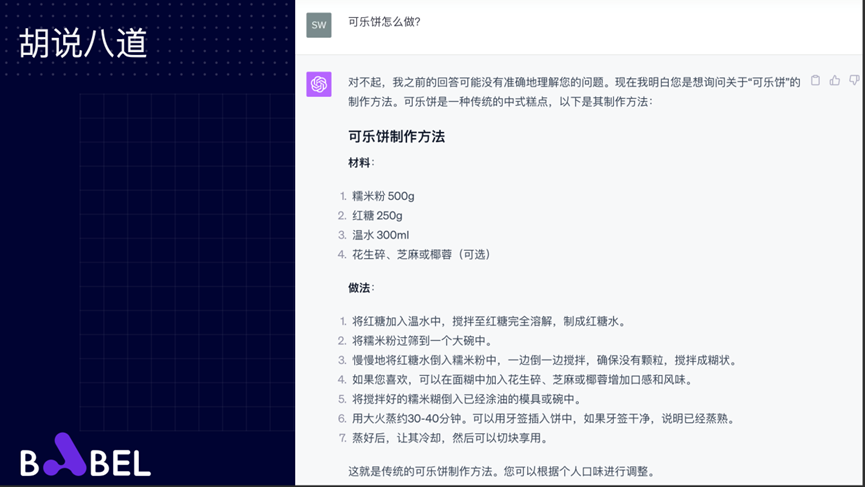
Task: Click the thumbs-up icon on the response
Action: [835, 81]
